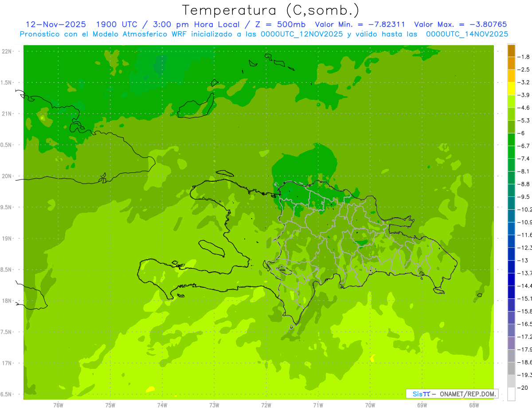Click the "20N" latitude label
This screenshot has width=532, height=411.
tap(7, 176)
